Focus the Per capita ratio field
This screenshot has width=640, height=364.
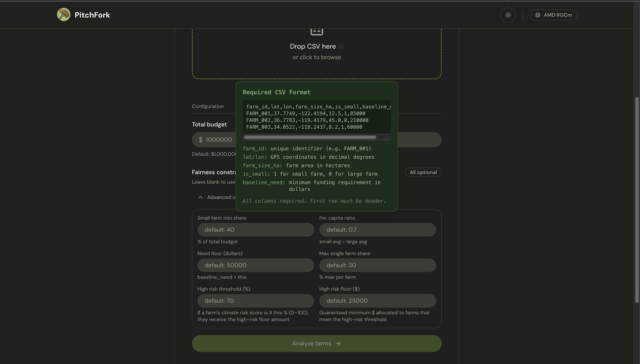point(377,230)
